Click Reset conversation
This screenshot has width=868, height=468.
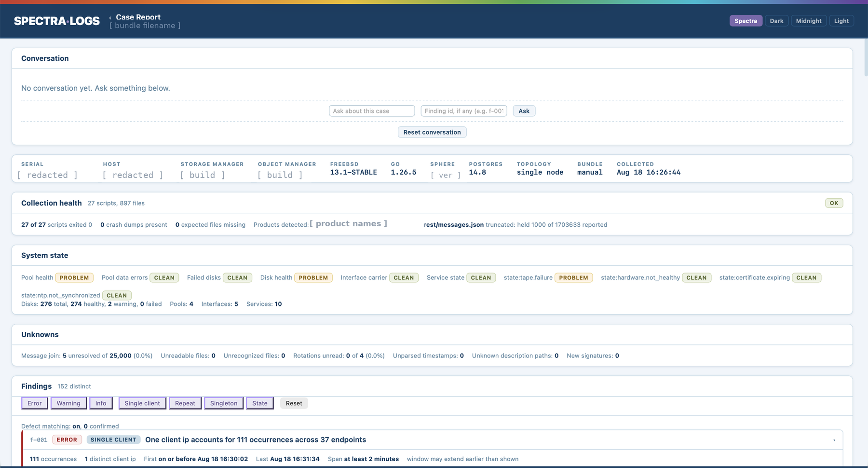click(x=432, y=132)
